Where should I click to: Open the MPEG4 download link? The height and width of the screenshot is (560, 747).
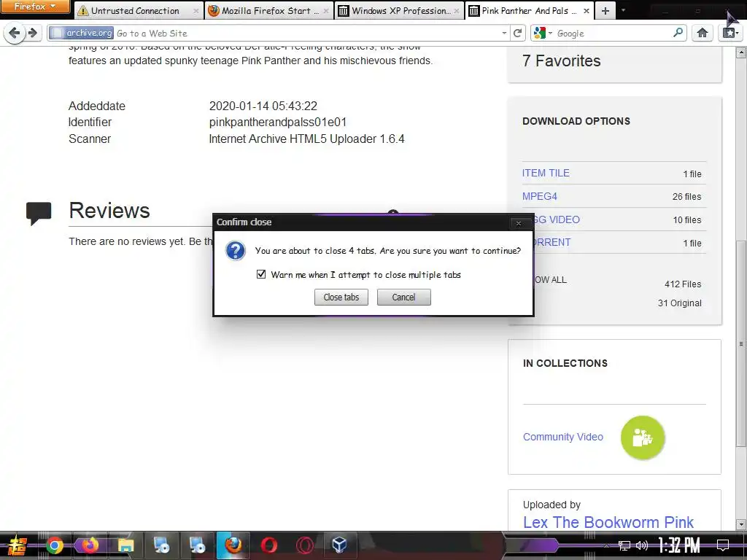point(540,196)
